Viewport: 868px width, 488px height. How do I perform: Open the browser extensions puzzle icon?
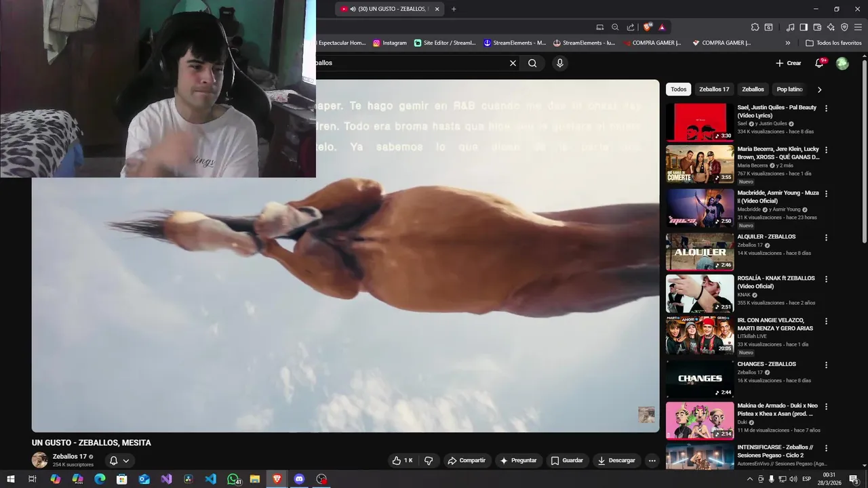pyautogui.click(x=755, y=27)
